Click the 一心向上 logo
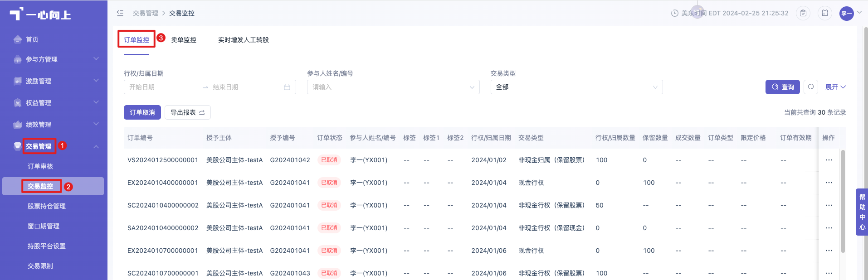The height and width of the screenshot is (280, 868). pos(40,14)
